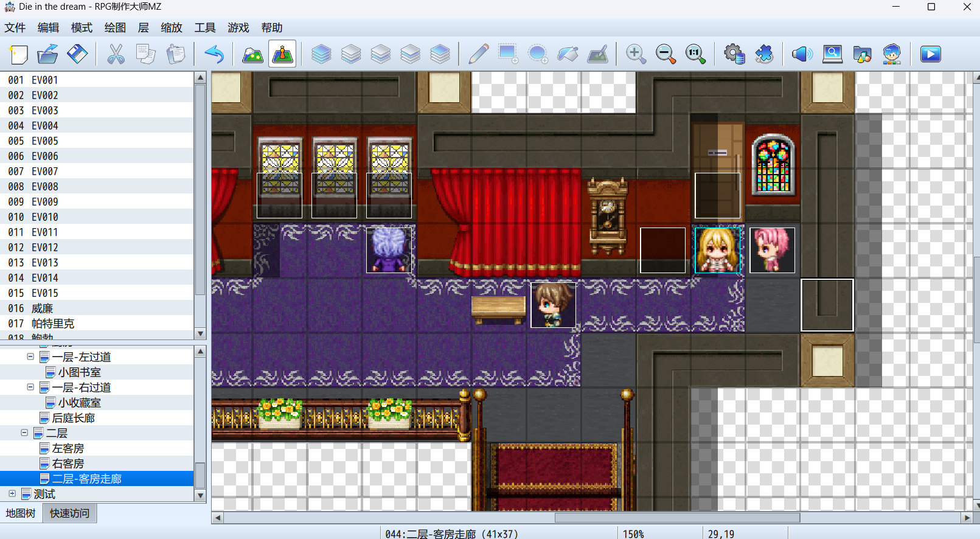Select the Shadow Pen tool
The image size is (980, 539).
[597, 54]
